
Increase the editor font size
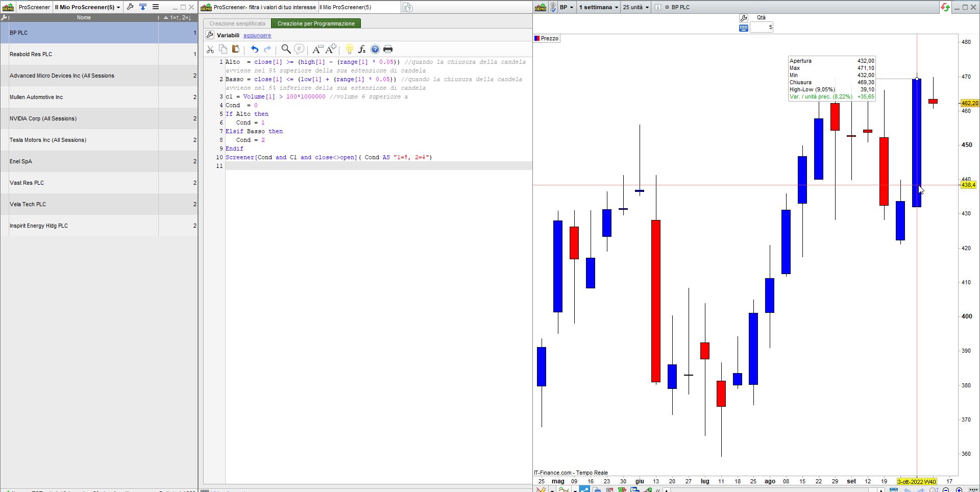(331, 50)
